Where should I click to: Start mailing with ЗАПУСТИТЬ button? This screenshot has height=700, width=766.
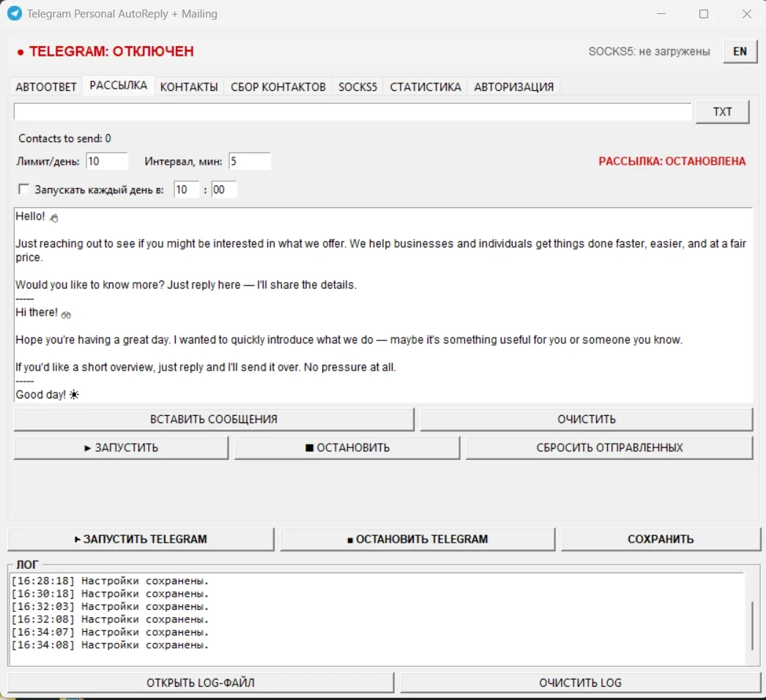click(x=121, y=447)
